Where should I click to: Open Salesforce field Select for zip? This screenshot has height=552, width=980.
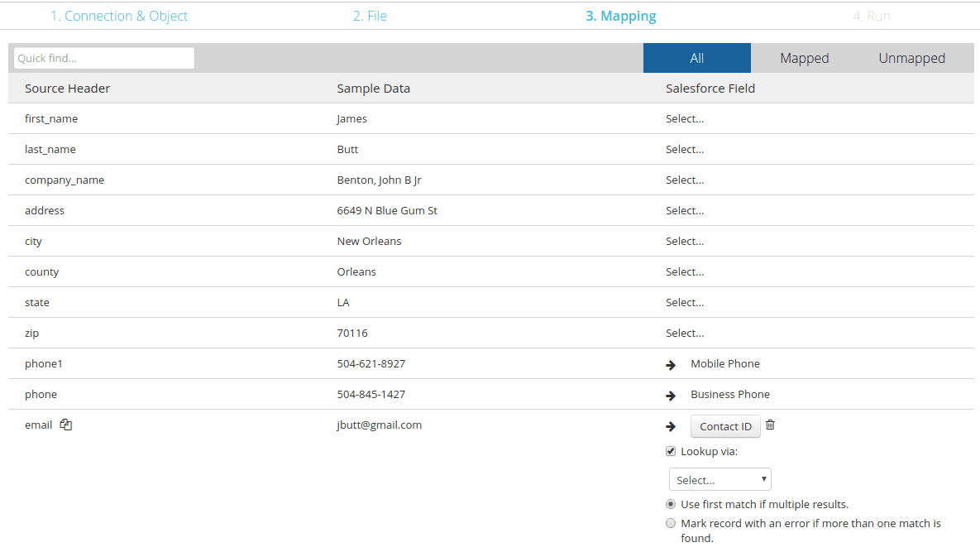coord(685,334)
